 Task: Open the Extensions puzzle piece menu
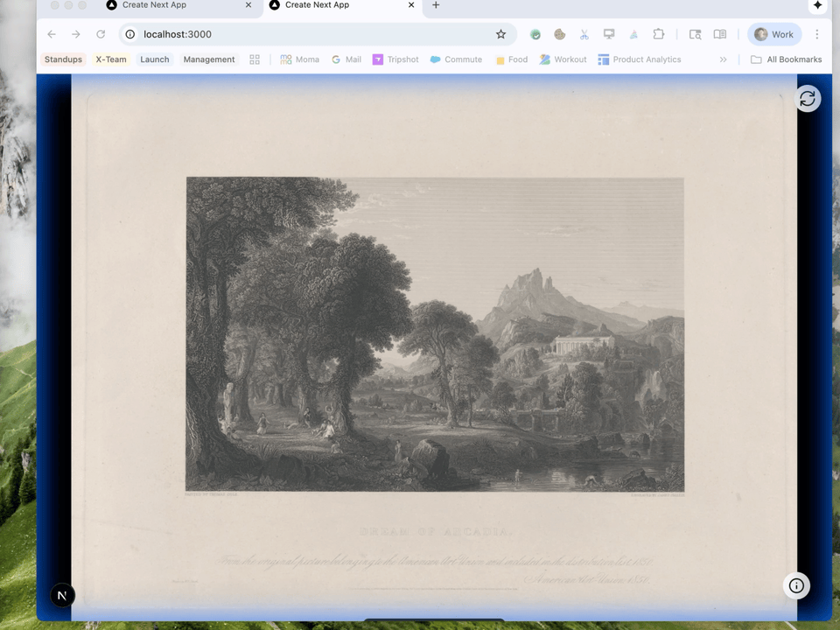click(659, 34)
